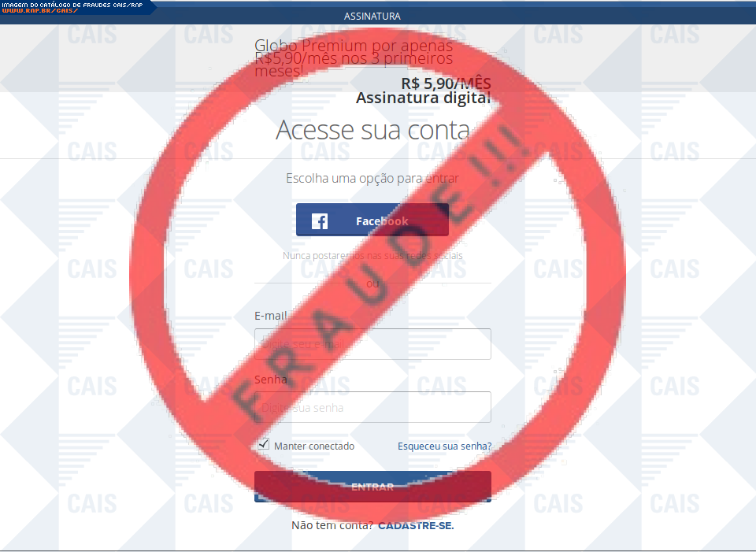Click the Manter conectado label text
The width and height of the screenshot is (756, 552).
[314, 446]
